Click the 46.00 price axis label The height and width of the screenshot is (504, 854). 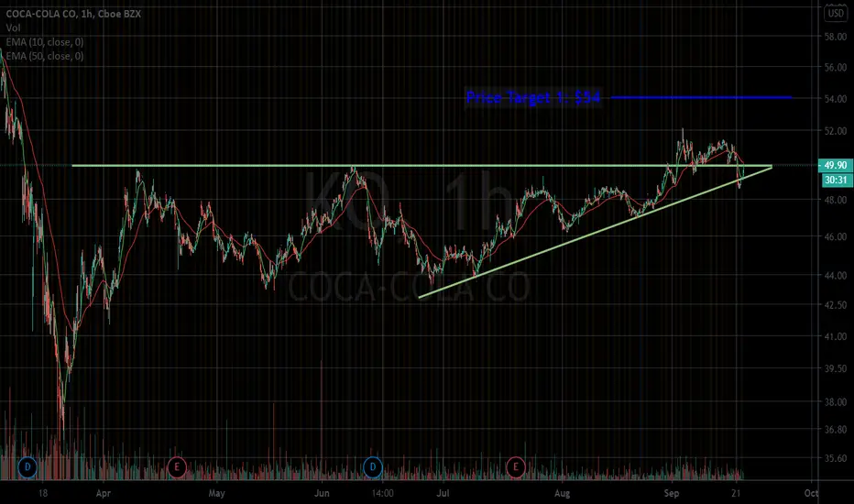pos(836,236)
